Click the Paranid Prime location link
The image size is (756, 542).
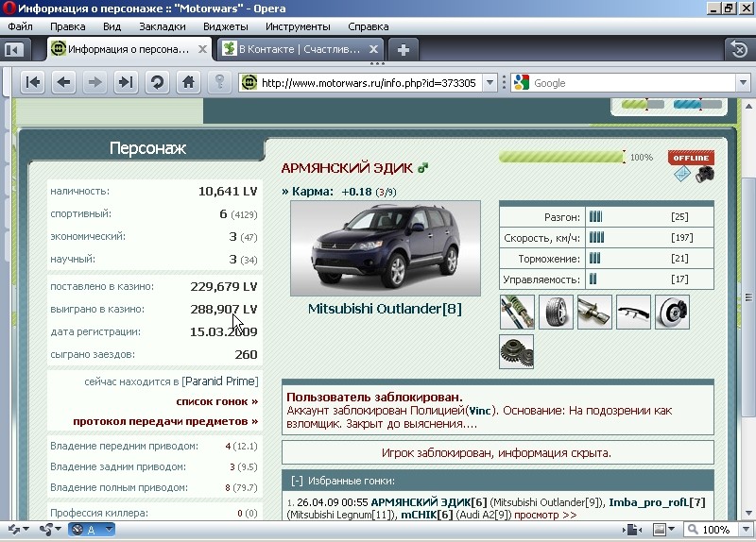(x=220, y=381)
